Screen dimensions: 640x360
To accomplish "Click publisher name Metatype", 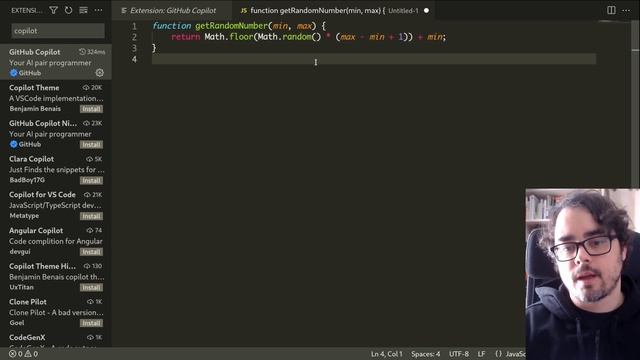I will click(24, 216).
